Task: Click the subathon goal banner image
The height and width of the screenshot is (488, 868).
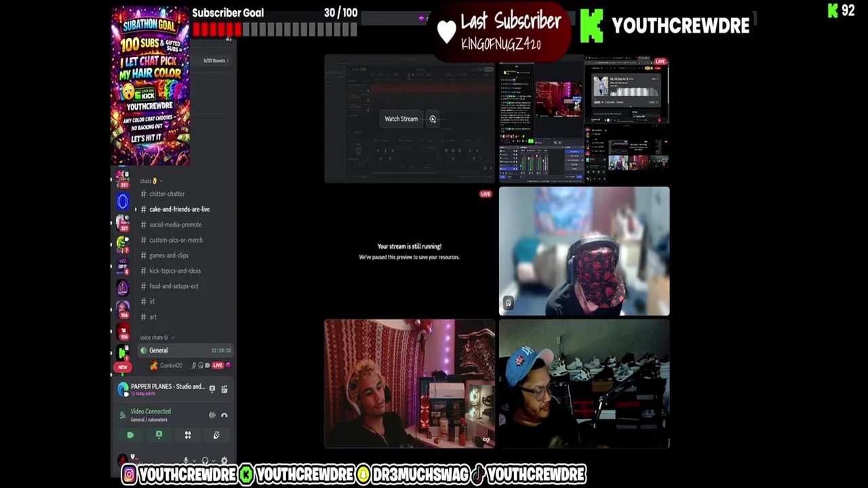Action: coord(151,86)
